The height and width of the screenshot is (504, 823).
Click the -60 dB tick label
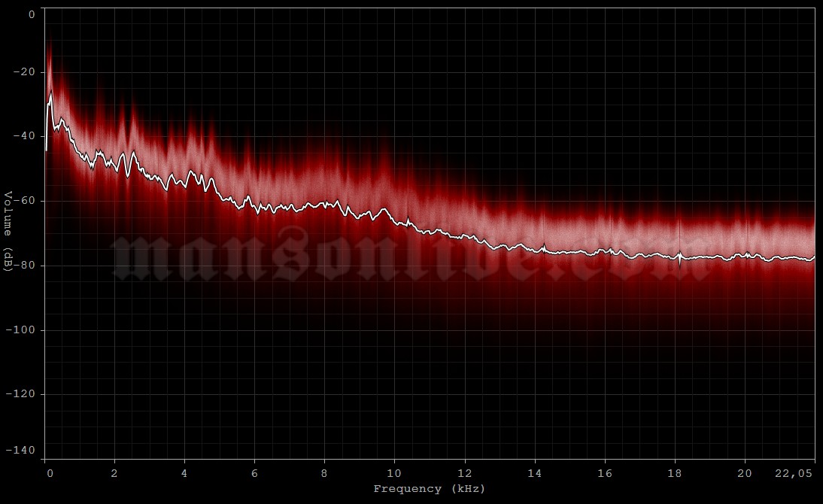(x=23, y=202)
